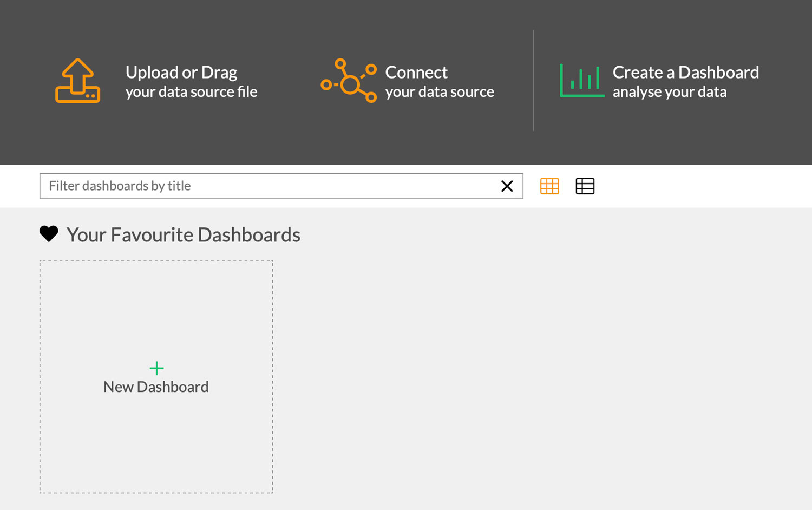Screen dimensions: 812x510
Task: Click the green bar chart dashboard icon
Action: [x=582, y=81]
